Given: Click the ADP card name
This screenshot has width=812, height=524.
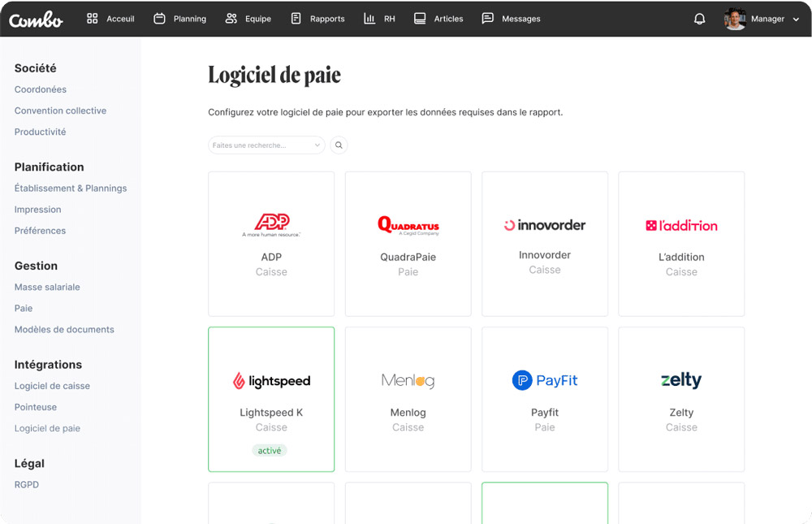Looking at the screenshot, I should tap(271, 257).
